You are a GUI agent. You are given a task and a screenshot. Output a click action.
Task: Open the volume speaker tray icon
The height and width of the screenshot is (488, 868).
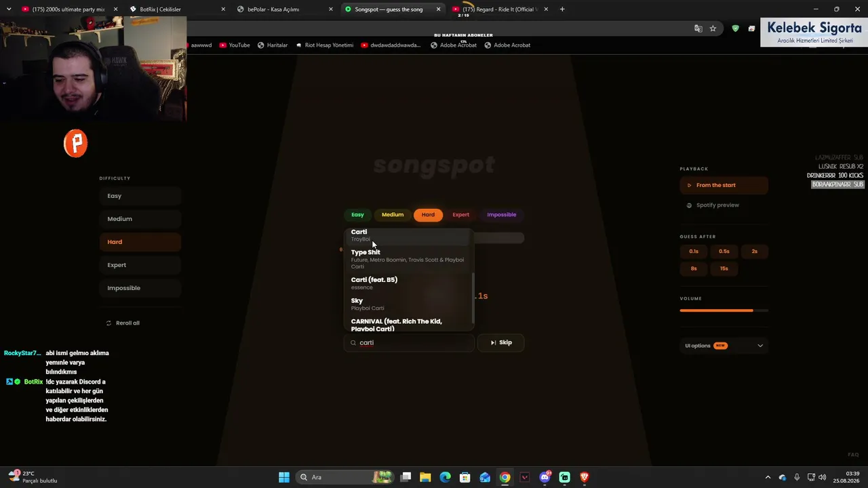click(x=823, y=477)
